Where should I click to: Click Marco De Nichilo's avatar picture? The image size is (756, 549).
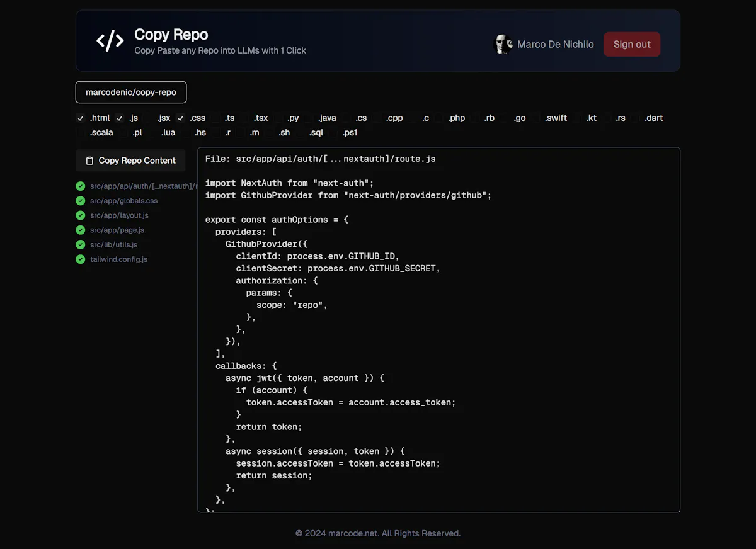coord(503,44)
